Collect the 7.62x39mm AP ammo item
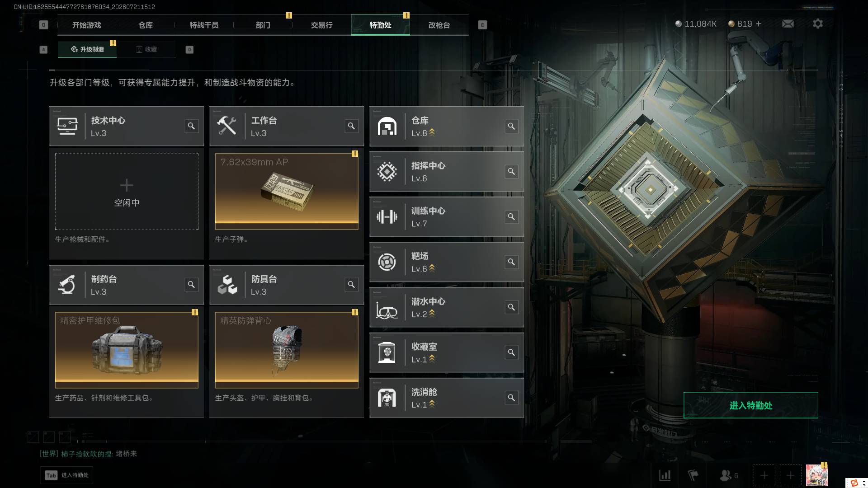 pos(287,191)
